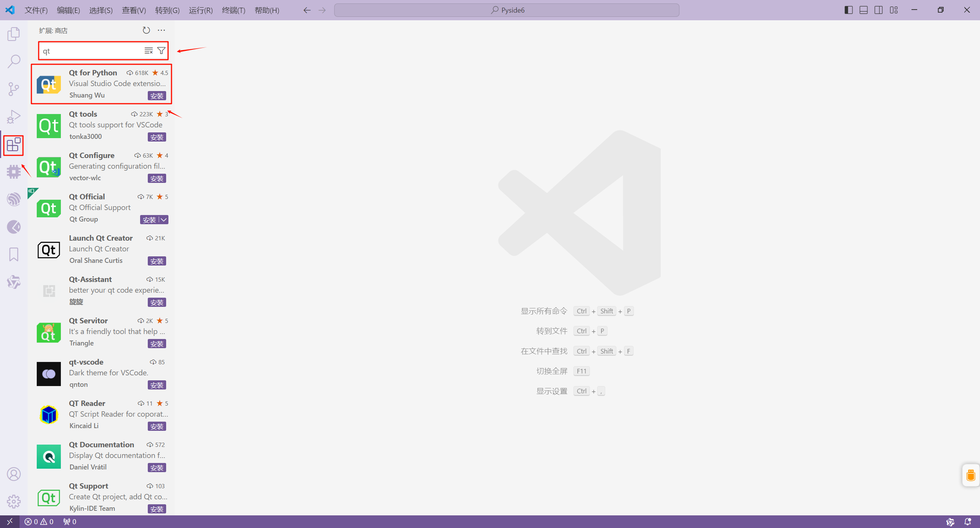Install the Qt for Python extension

157,96
